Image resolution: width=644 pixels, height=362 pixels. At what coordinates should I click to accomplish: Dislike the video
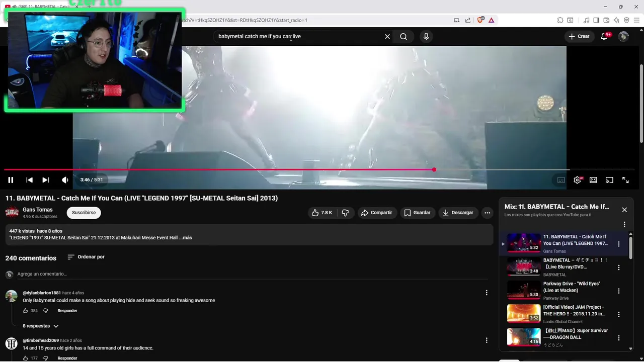pyautogui.click(x=345, y=213)
